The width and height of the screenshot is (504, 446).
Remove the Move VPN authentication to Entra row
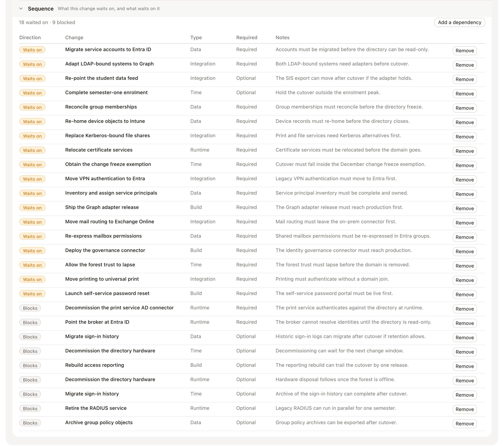click(x=465, y=180)
